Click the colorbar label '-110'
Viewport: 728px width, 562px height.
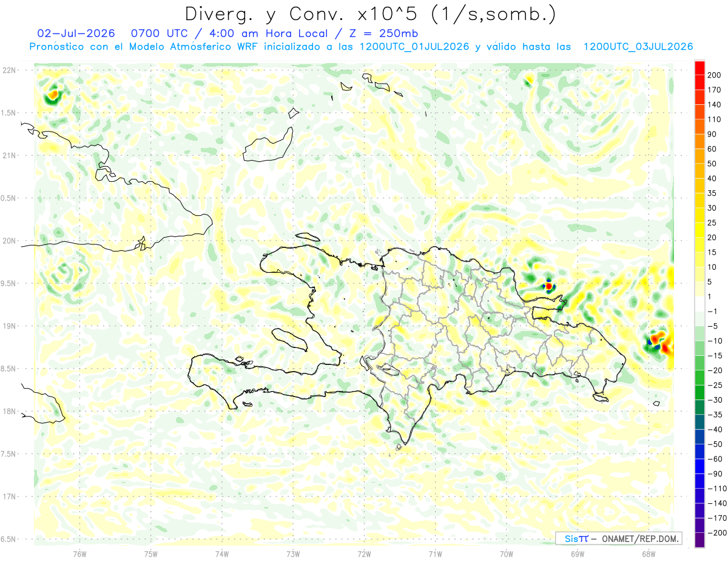click(716, 488)
